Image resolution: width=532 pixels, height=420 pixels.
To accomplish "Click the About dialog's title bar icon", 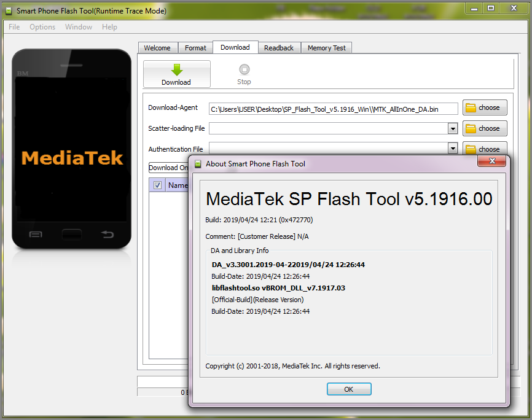I will (198, 164).
